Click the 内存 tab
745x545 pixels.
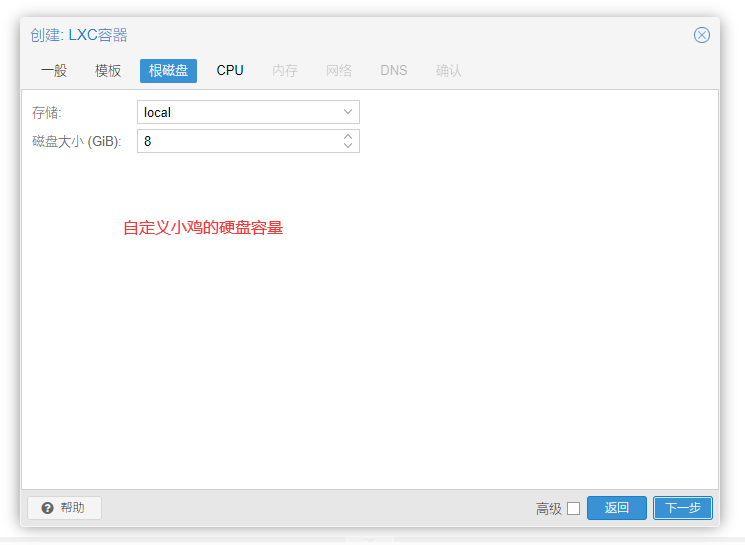tap(285, 71)
